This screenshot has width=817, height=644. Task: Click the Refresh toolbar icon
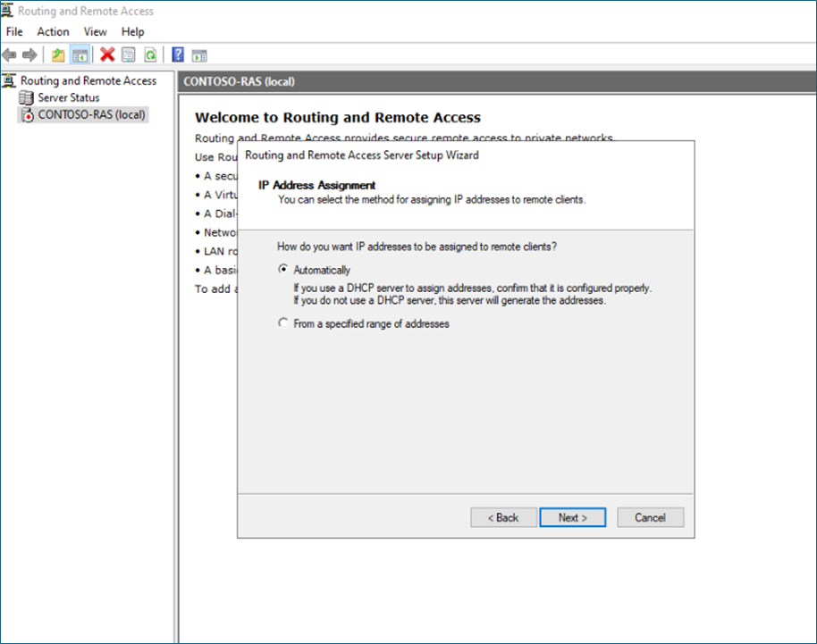(x=150, y=54)
